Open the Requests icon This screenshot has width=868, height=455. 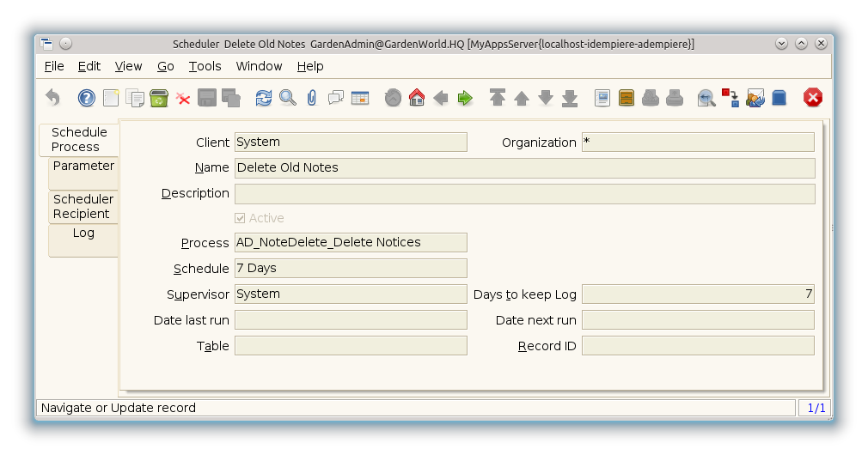pos(755,98)
